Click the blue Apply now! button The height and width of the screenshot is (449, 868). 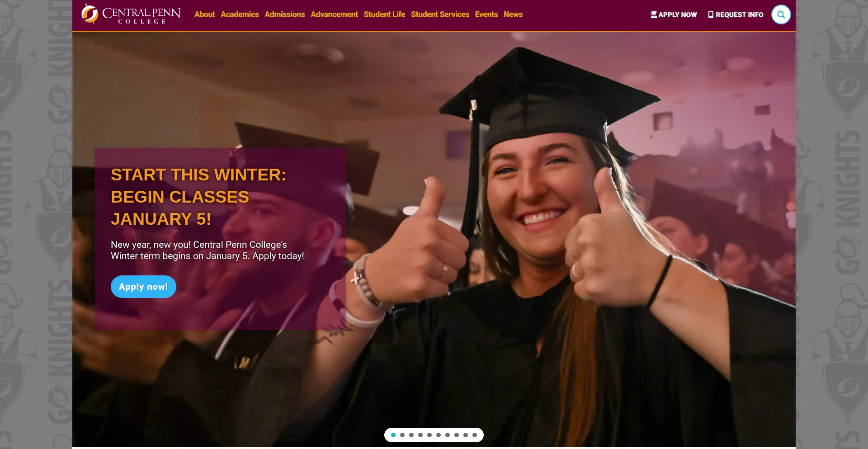click(143, 287)
